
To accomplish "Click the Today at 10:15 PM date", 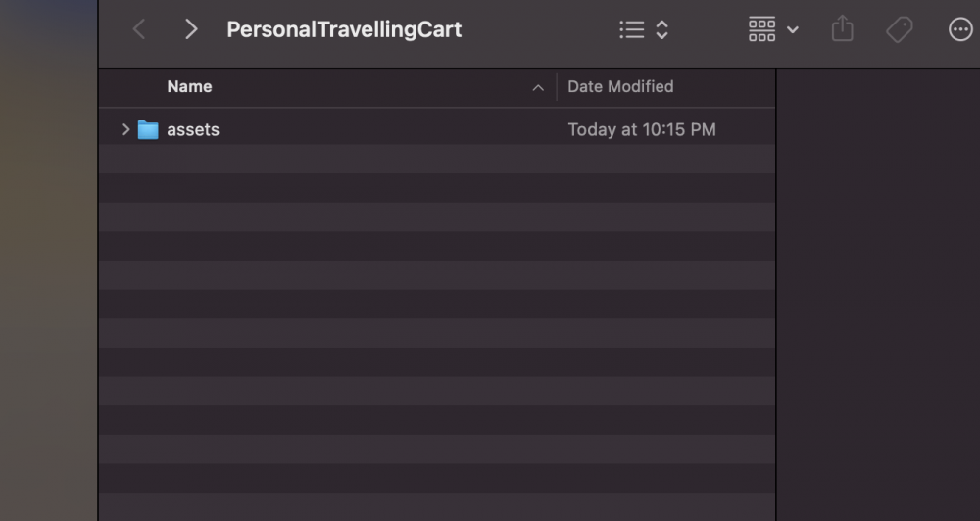I will coord(642,129).
